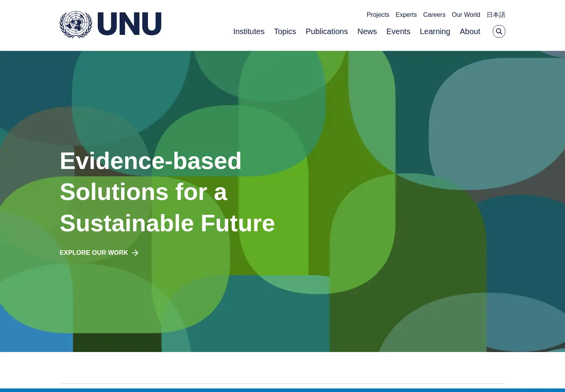This screenshot has width=565, height=392.
Task: Open the Topics menu
Action: point(285,31)
